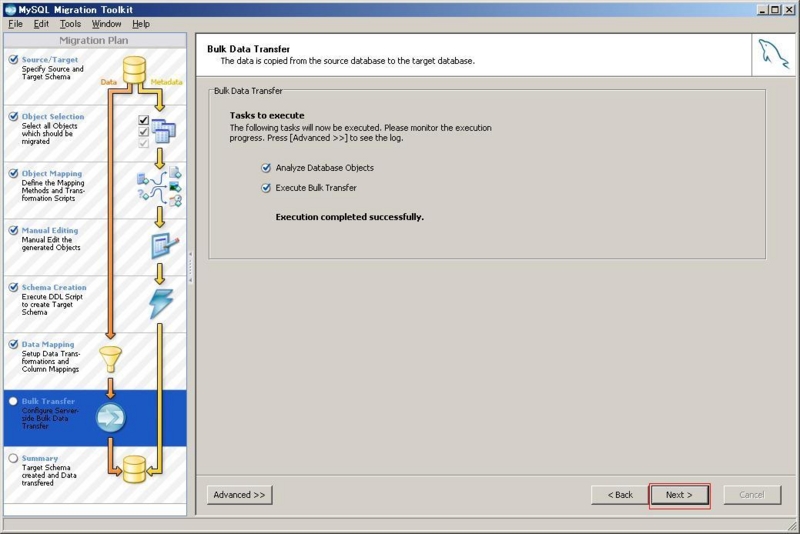
Task: Click the checkbox stack in Object Selection
Action: click(x=143, y=131)
